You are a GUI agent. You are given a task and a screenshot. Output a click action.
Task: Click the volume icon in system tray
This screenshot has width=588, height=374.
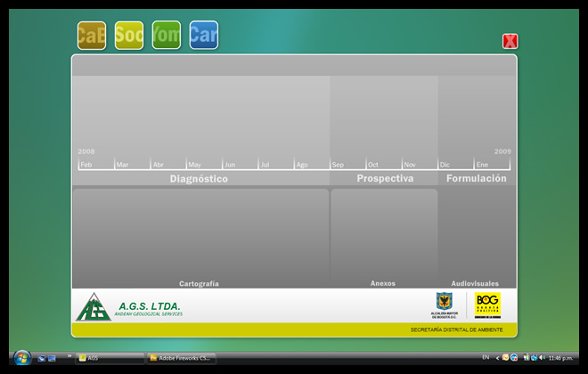543,357
